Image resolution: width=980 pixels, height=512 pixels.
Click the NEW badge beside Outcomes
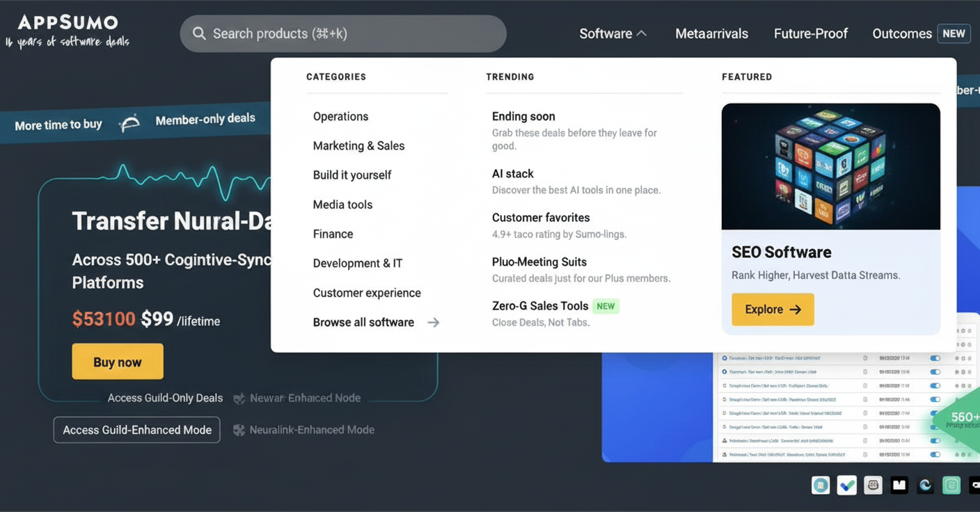click(954, 33)
